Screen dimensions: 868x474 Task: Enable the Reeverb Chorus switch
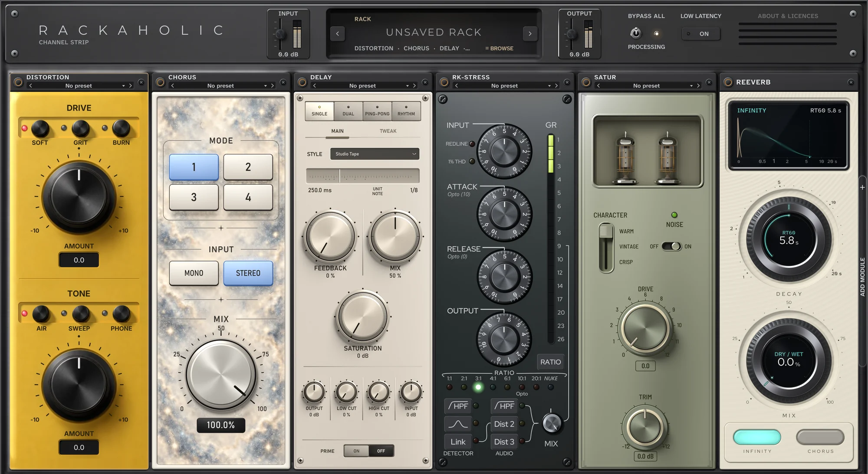[x=820, y=437]
